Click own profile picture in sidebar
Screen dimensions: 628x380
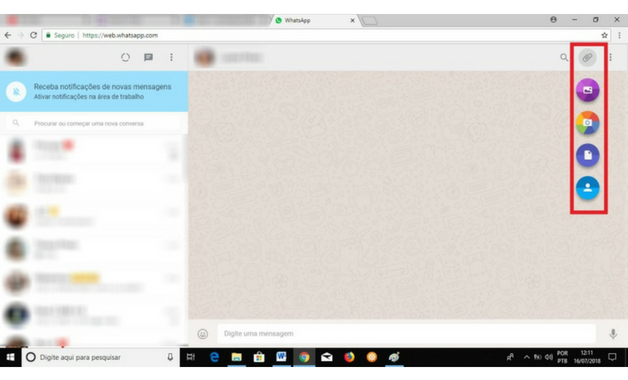(x=16, y=57)
